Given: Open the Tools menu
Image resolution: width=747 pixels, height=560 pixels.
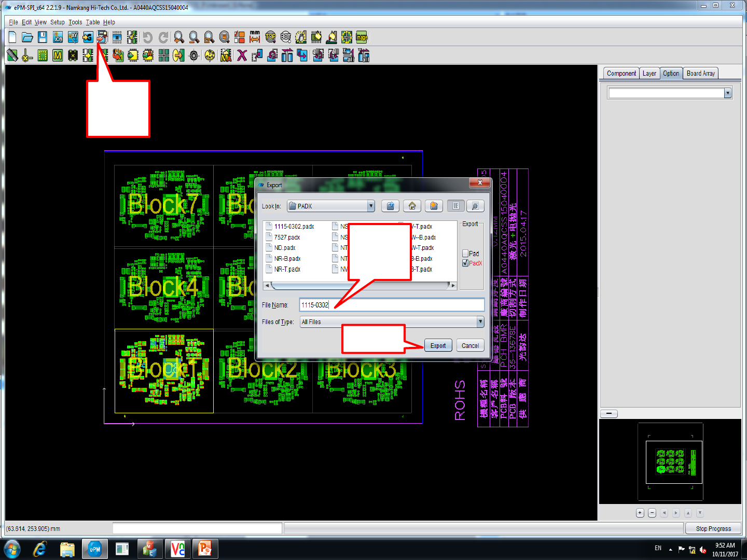Looking at the screenshot, I should pyautogui.click(x=75, y=22).
